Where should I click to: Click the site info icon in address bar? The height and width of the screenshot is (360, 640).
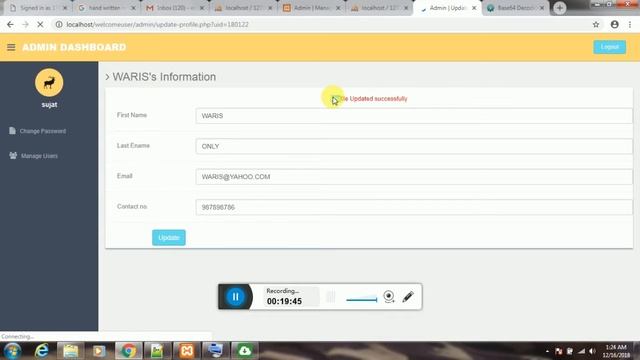tap(59, 24)
